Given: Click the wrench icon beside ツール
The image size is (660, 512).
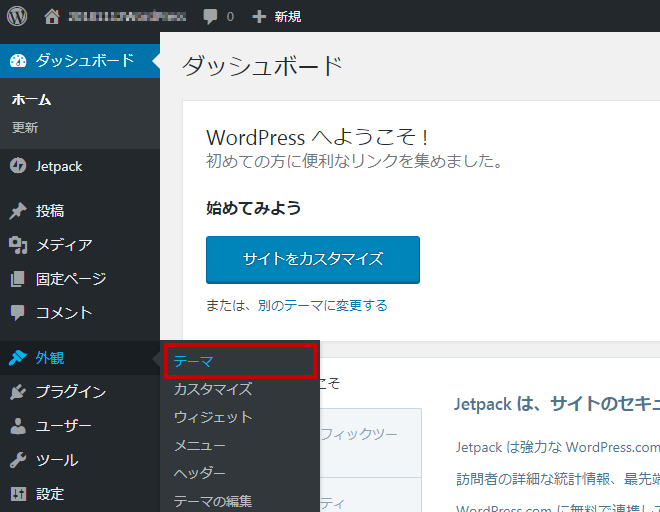Looking at the screenshot, I should pos(17,460).
